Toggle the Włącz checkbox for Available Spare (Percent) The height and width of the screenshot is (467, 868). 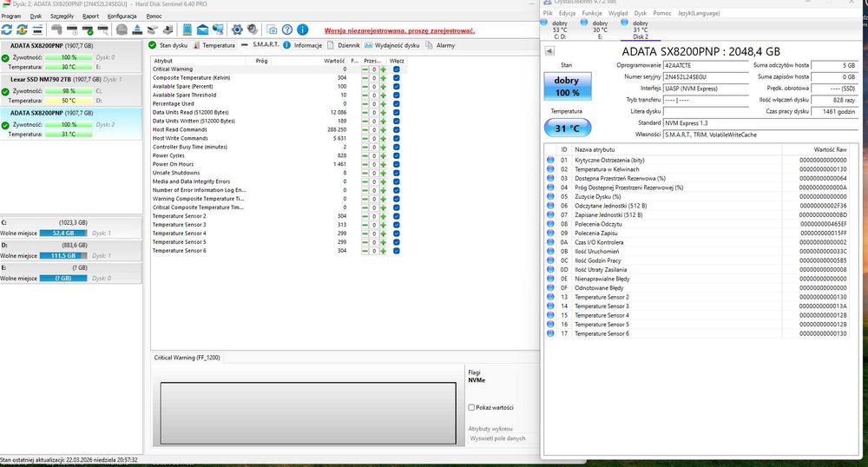(397, 87)
